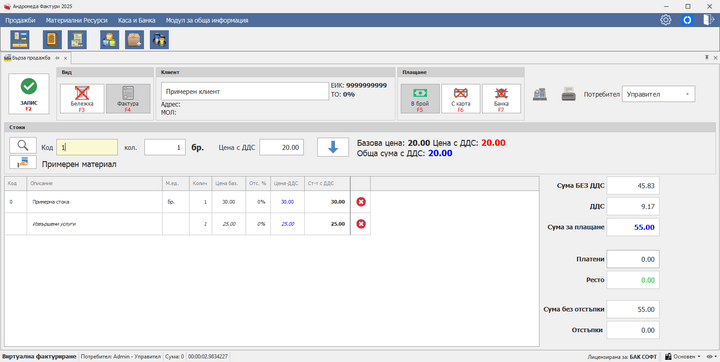Image resolution: width=720 pixels, height=362 pixels.
Task: Select the Извършени услуги description cell
Action: [94, 224]
